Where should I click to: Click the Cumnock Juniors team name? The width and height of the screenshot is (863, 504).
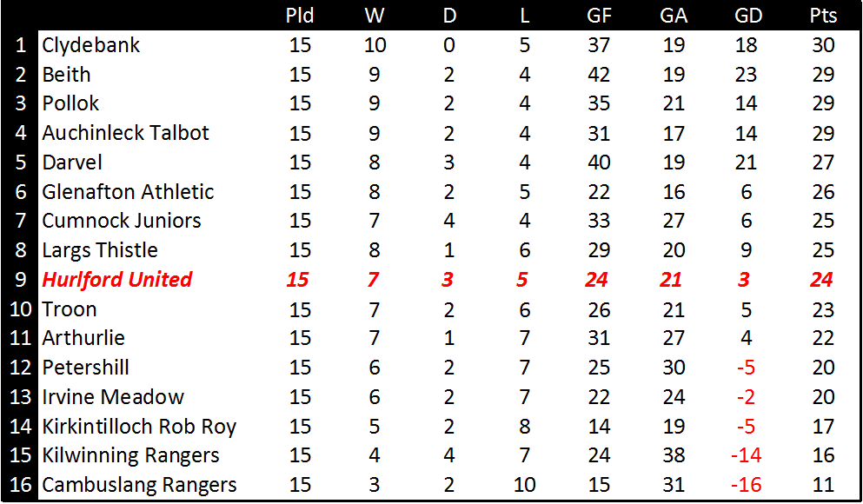pos(122,221)
